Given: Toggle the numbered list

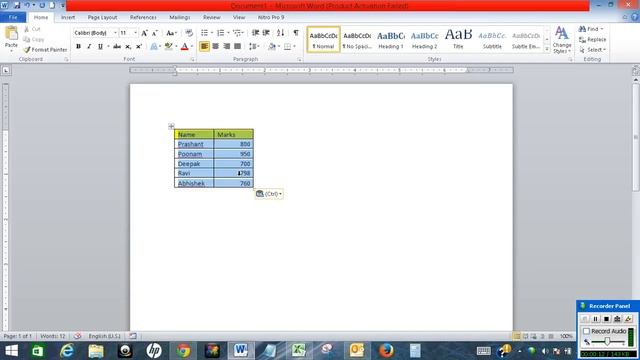Looking at the screenshot, I should click(x=220, y=33).
